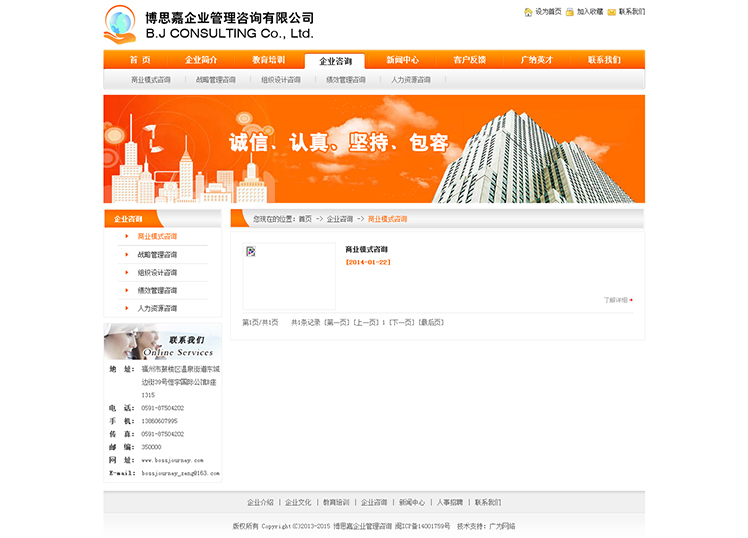
Task: Open the 教育培训 navigation tab
Action: click(x=268, y=60)
